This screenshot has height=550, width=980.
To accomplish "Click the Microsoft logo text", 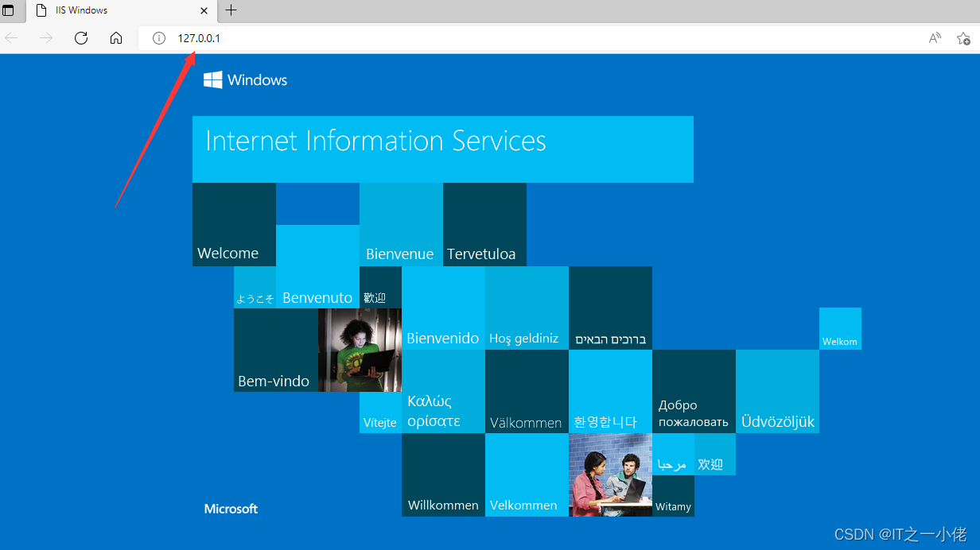I will point(231,509).
